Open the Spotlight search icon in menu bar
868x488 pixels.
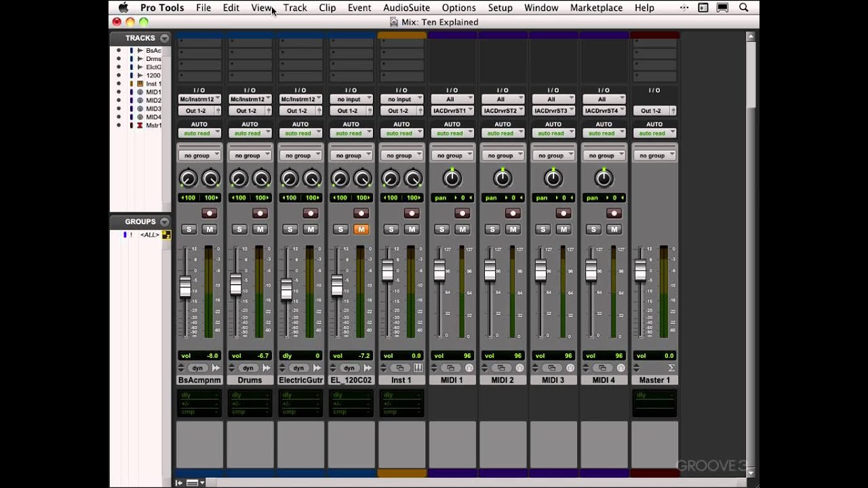pyautogui.click(x=744, y=8)
